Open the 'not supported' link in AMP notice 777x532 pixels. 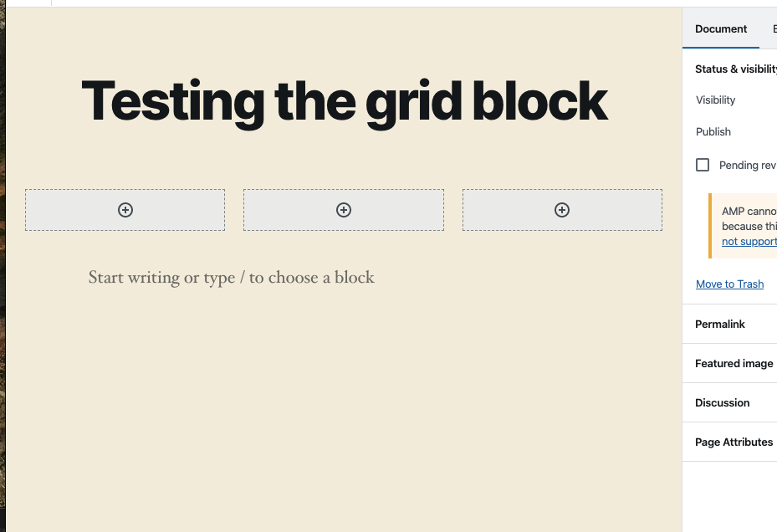pos(748,241)
